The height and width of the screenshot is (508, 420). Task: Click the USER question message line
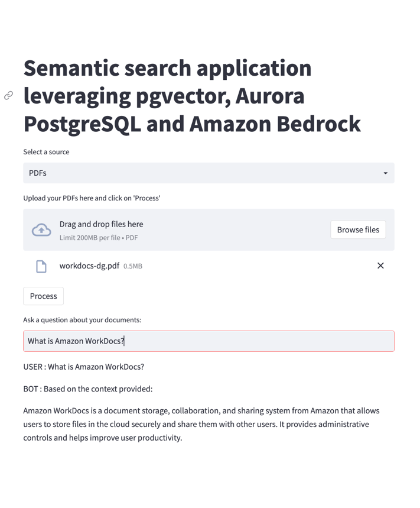click(84, 367)
